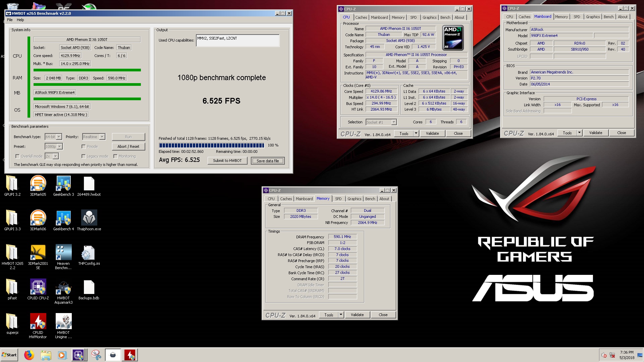The width and height of the screenshot is (644, 362).
Task: Open Firefox from the taskbar
Action: coord(29,355)
